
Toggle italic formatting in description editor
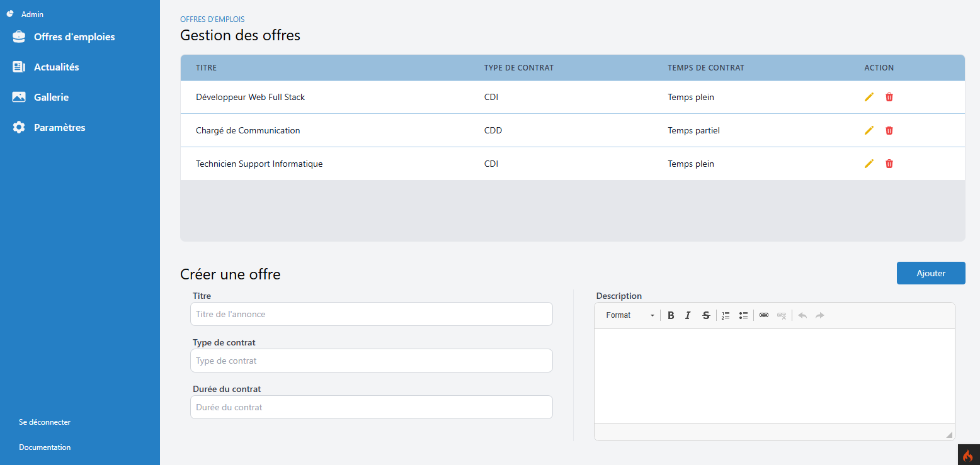point(688,315)
